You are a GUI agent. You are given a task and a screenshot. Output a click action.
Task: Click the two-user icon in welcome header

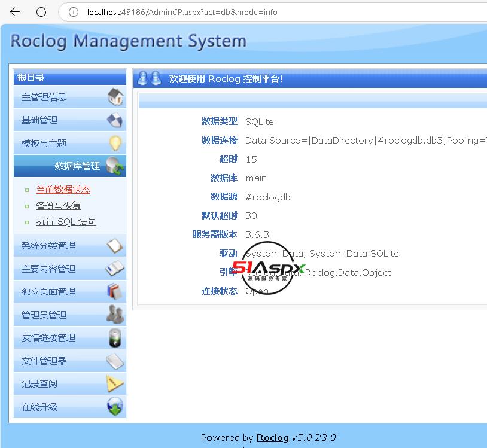150,78
